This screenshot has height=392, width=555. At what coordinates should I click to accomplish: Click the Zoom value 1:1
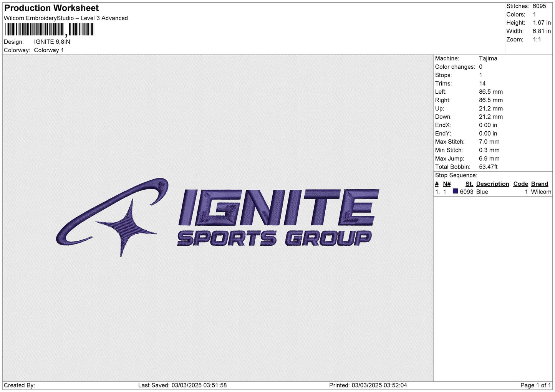point(537,40)
